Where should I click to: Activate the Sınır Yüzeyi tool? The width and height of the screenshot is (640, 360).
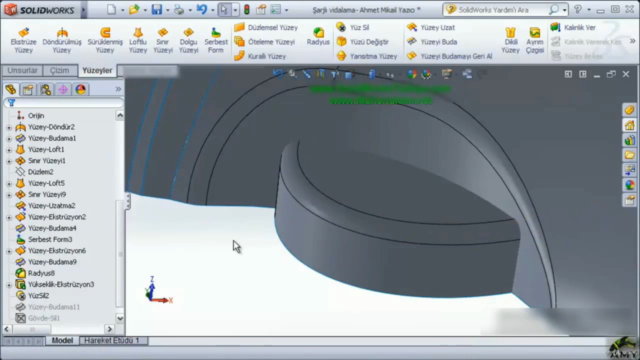163,40
